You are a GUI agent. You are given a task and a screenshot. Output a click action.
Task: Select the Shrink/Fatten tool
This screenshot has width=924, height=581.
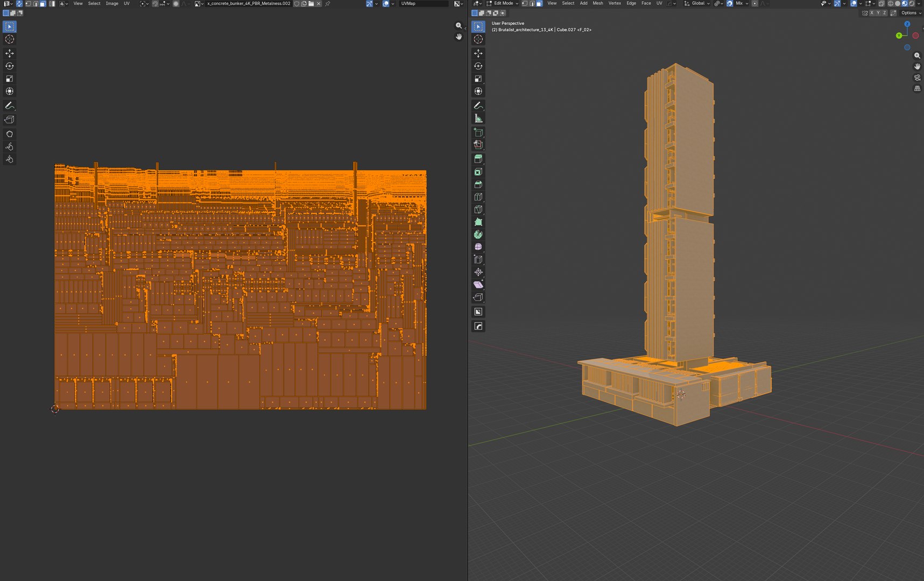pyautogui.click(x=478, y=272)
